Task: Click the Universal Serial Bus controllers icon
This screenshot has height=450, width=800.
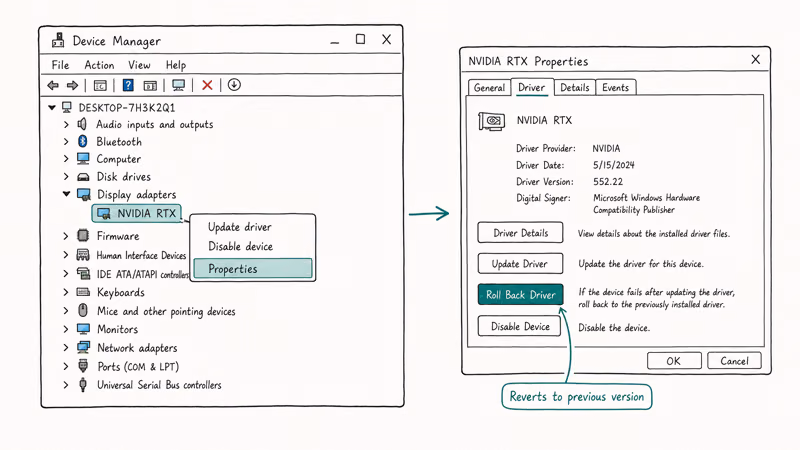Action: [x=83, y=384]
